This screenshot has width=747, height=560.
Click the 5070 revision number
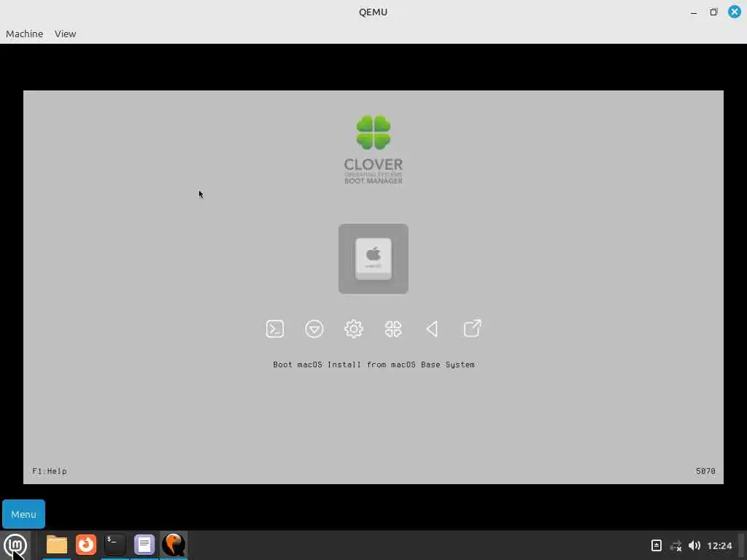pos(705,471)
